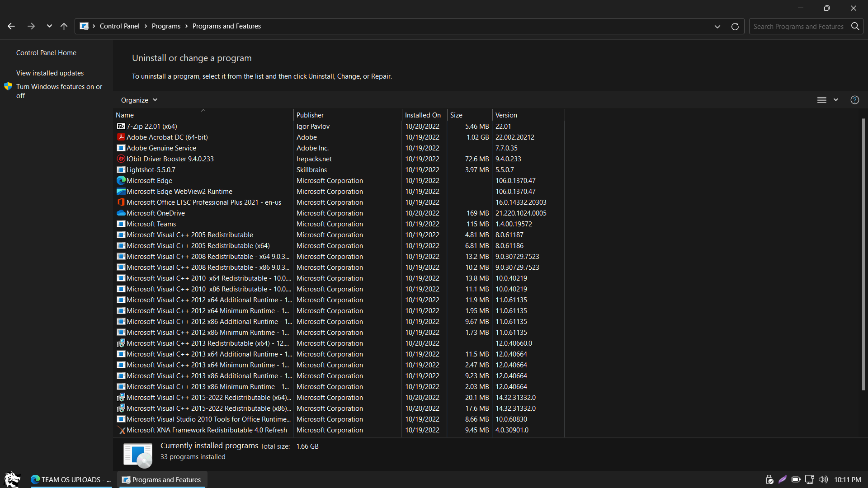Open the recent locations dropdown arrow
This screenshot has width=868, height=488.
tap(49, 26)
